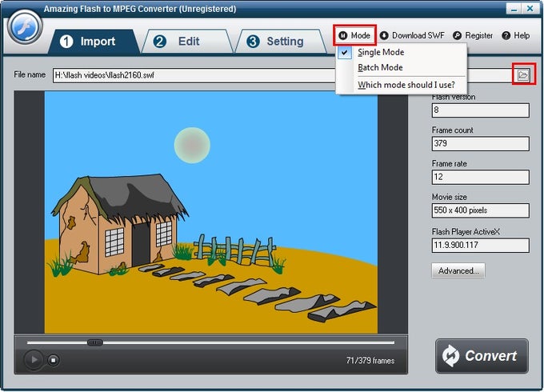
Task: Click the Flash version field
Action: pyautogui.click(x=481, y=110)
